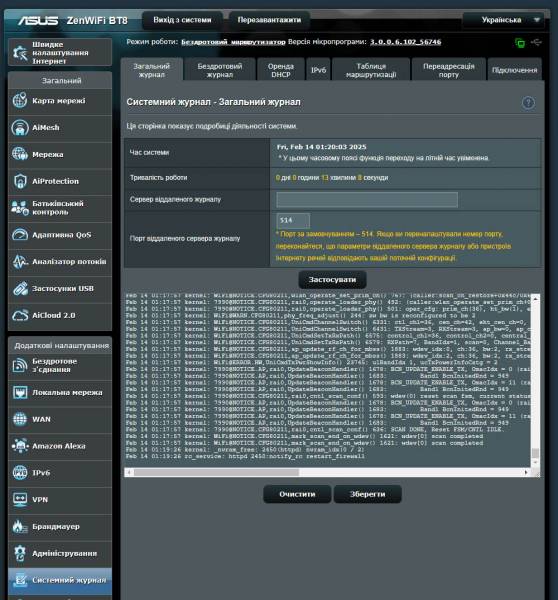The image size is (558, 600).
Task: Click log horizontal scrollbar right arrow
Action: (x=526, y=473)
